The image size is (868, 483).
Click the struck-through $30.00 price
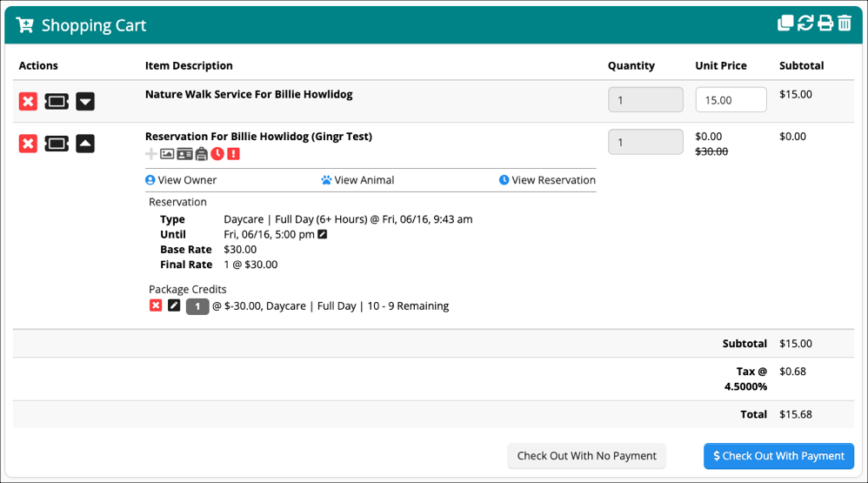(711, 151)
